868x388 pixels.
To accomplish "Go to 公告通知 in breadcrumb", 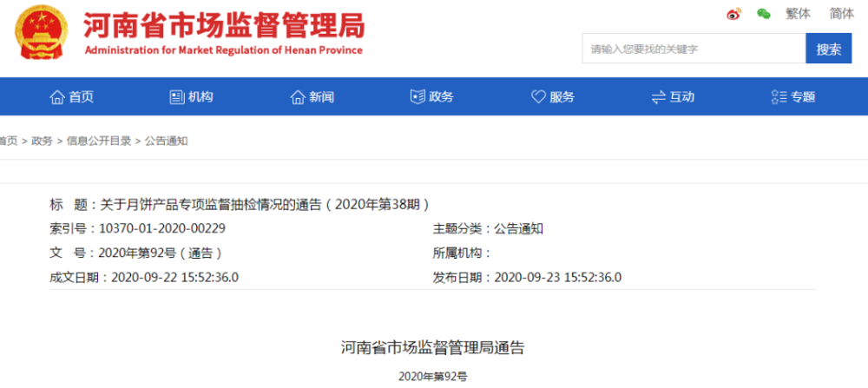I will [x=166, y=141].
